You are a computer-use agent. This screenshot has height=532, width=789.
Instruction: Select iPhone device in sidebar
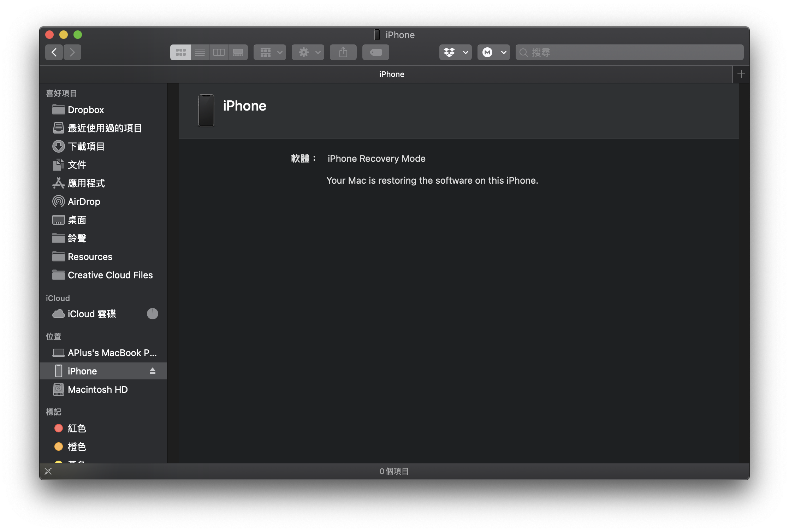[x=103, y=371]
